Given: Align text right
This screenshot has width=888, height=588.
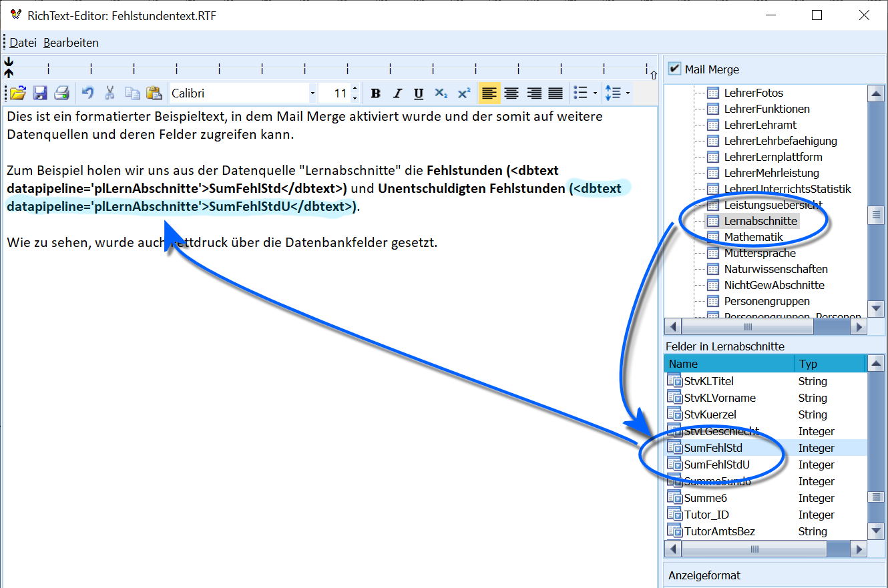Looking at the screenshot, I should tap(534, 93).
